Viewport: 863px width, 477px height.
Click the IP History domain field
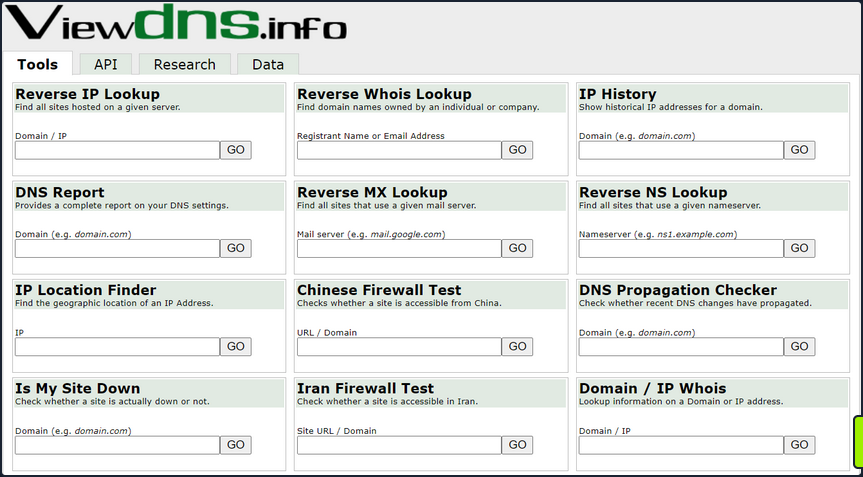tap(681, 150)
